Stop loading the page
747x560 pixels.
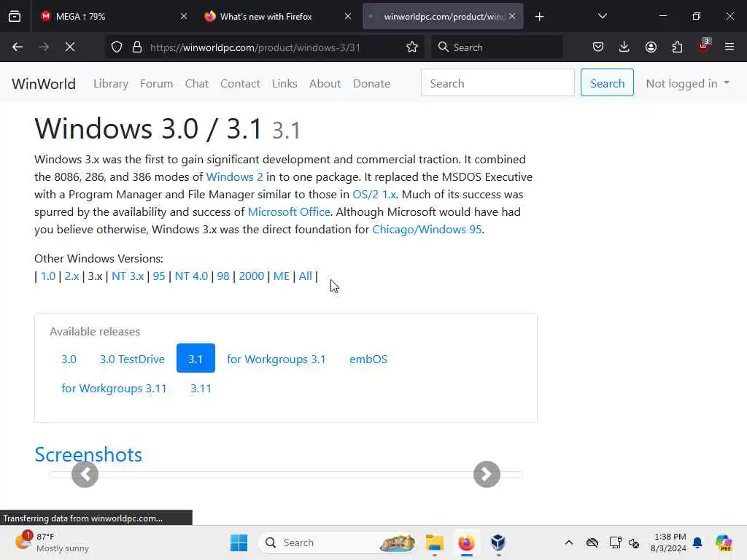(69, 47)
